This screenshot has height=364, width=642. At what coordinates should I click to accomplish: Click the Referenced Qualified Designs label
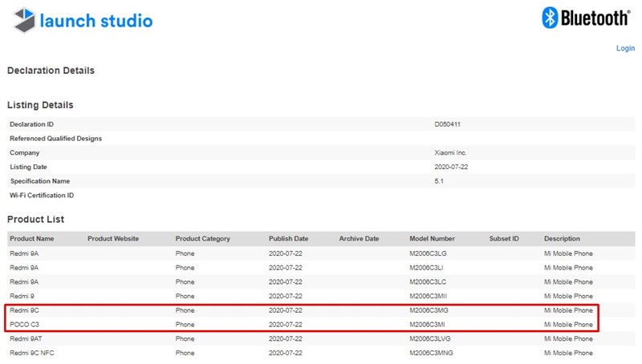pyautogui.click(x=55, y=139)
